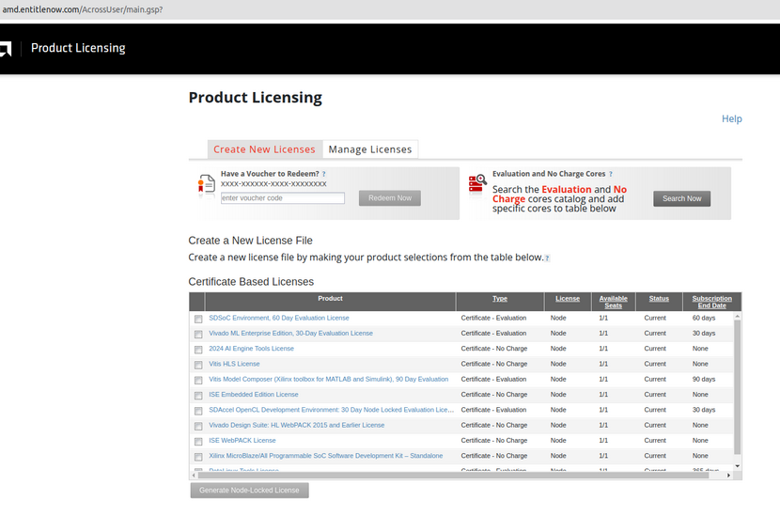Click the horizontal scroll left arrow
780x532 pixels.
(x=194, y=476)
